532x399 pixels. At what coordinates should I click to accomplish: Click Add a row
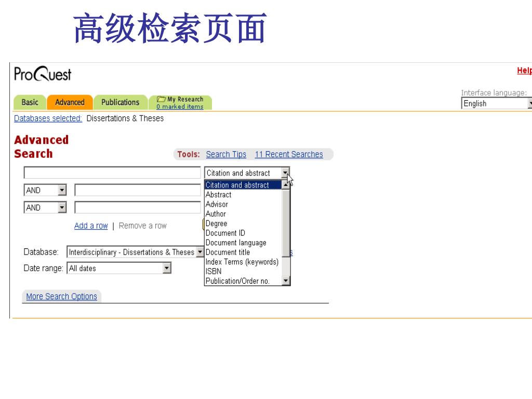coord(91,225)
